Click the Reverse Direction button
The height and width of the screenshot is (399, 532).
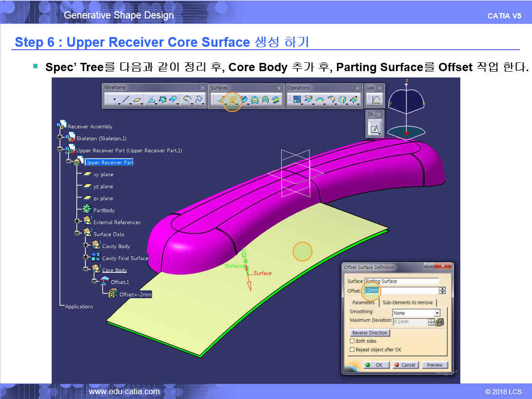coord(370,333)
